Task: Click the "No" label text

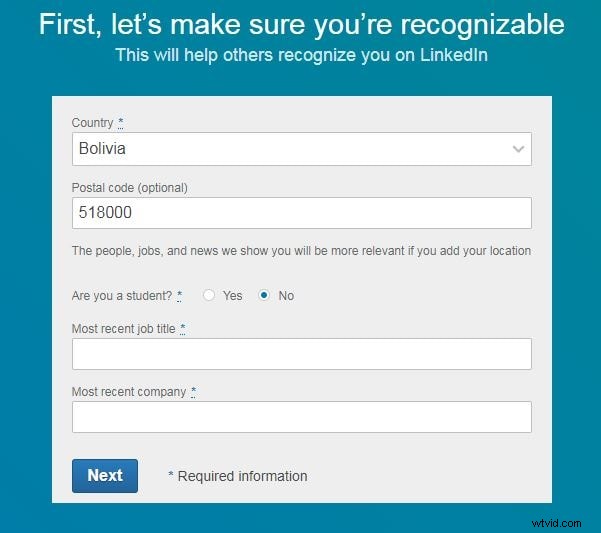Action: (x=286, y=296)
